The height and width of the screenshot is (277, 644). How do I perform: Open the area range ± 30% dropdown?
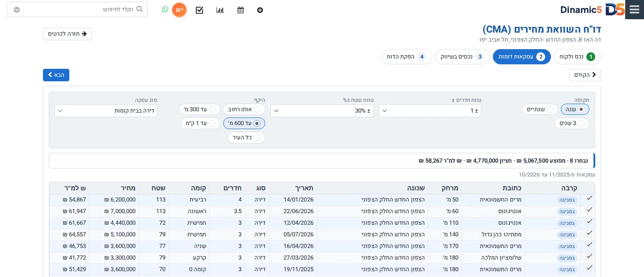pyautogui.click(x=322, y=111)
